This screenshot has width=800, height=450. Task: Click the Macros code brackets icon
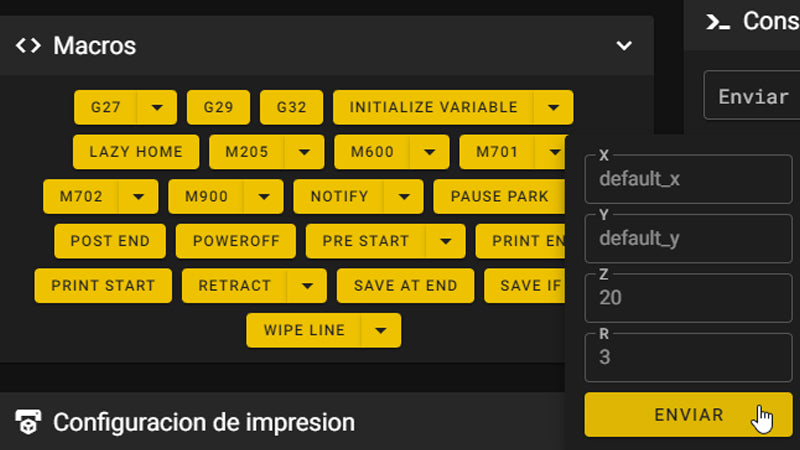click(x=28, y=45)
